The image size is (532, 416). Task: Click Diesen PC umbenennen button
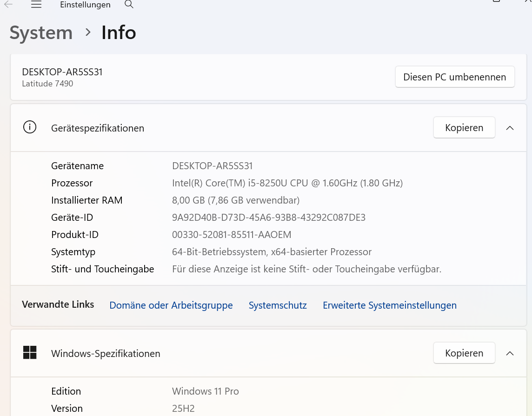tap(455, 77)
